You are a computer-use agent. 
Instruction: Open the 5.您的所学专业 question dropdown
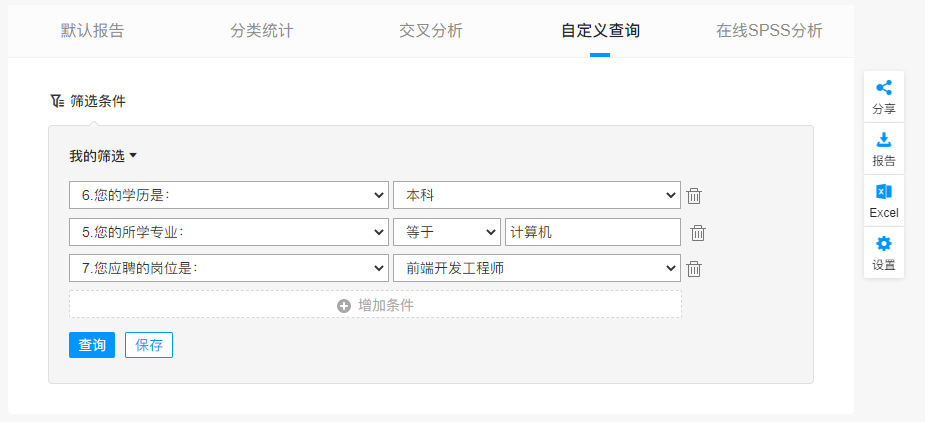coord(229,233)
